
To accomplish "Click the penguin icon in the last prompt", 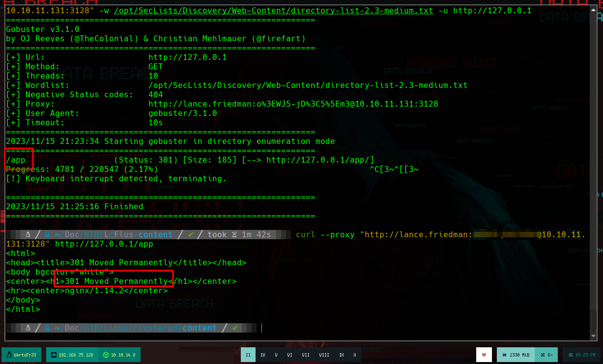I will tap(29, 328).
